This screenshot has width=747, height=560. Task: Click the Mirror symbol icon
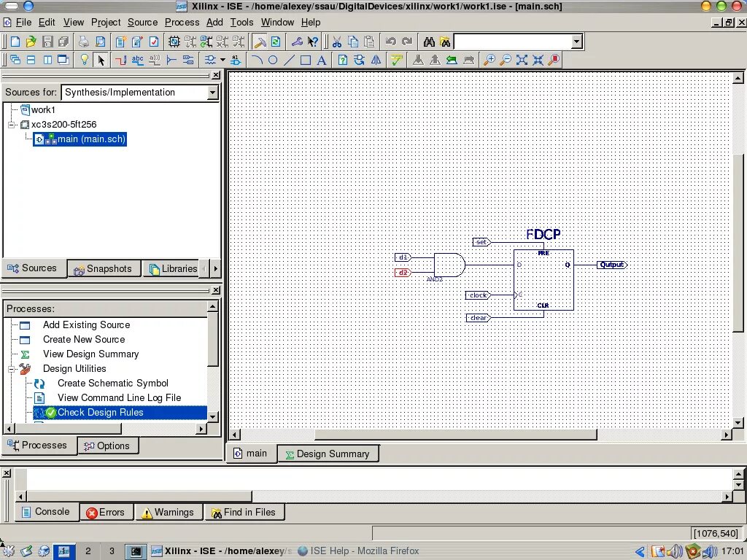376,60
